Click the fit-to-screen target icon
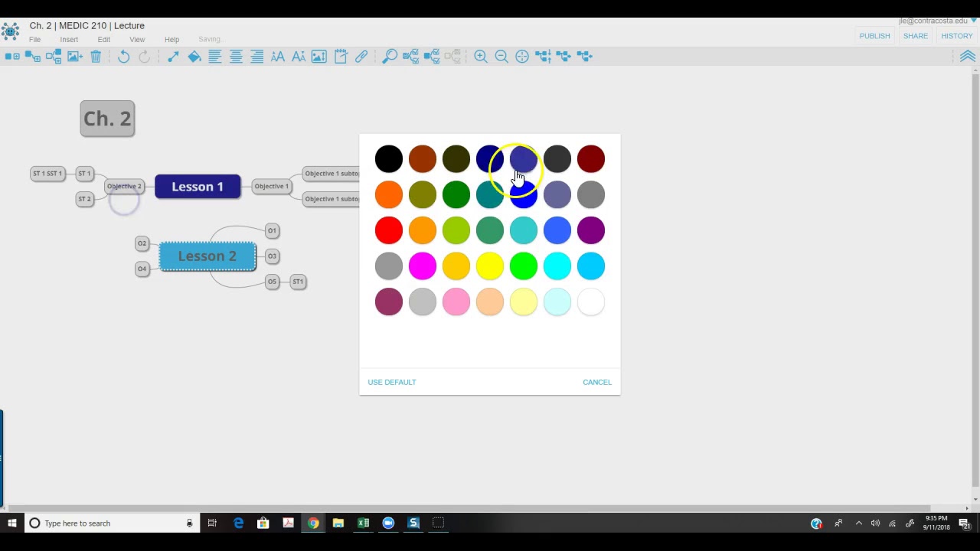980x551 pixels. 522,57
